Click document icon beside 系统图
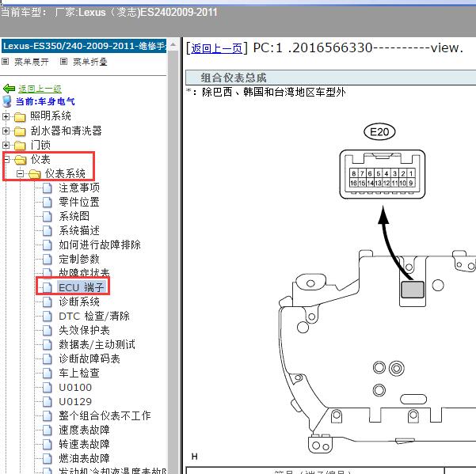 pos(47,217)
